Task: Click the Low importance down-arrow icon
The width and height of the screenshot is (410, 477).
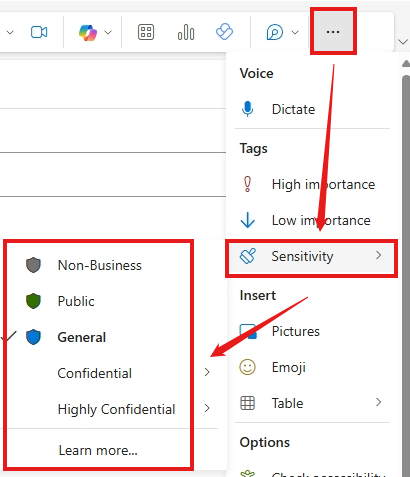Action: [x=247, y=220]
